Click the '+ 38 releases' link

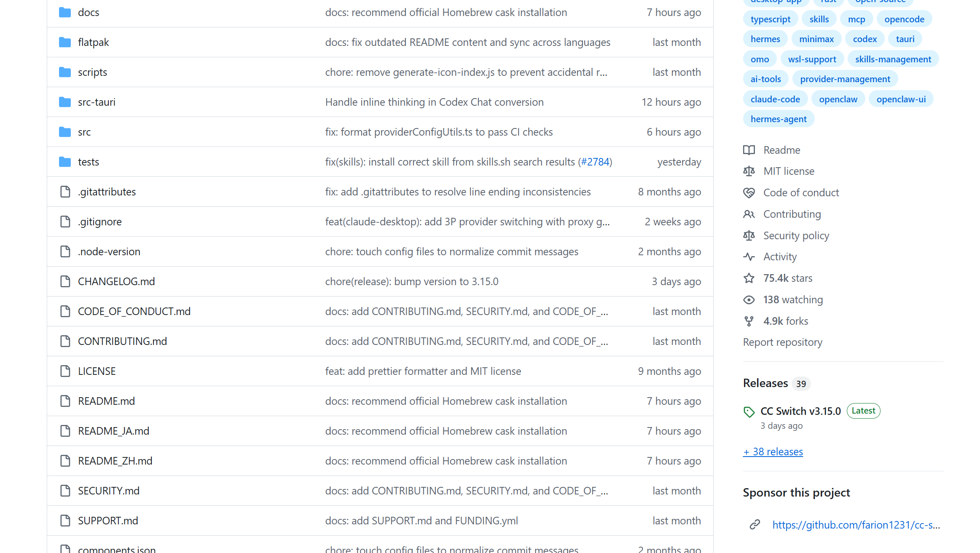pyautogui.click(x=773, y=451)
